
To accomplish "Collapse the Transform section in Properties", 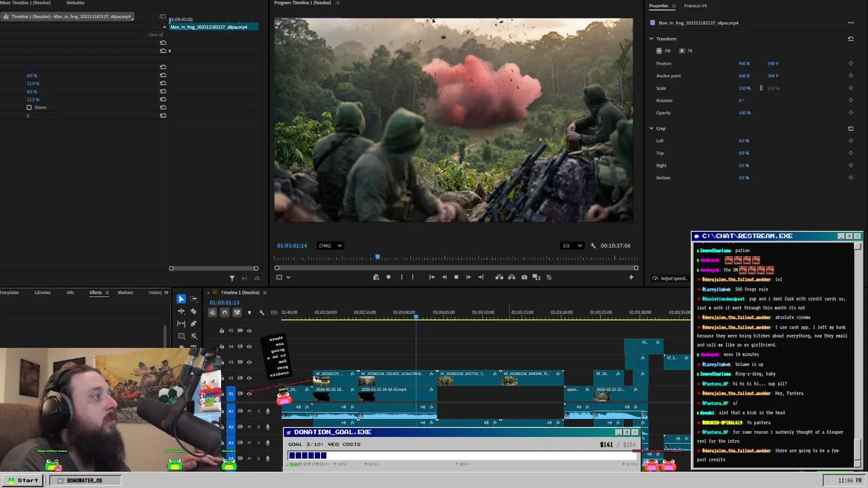I will click(652, 39).
